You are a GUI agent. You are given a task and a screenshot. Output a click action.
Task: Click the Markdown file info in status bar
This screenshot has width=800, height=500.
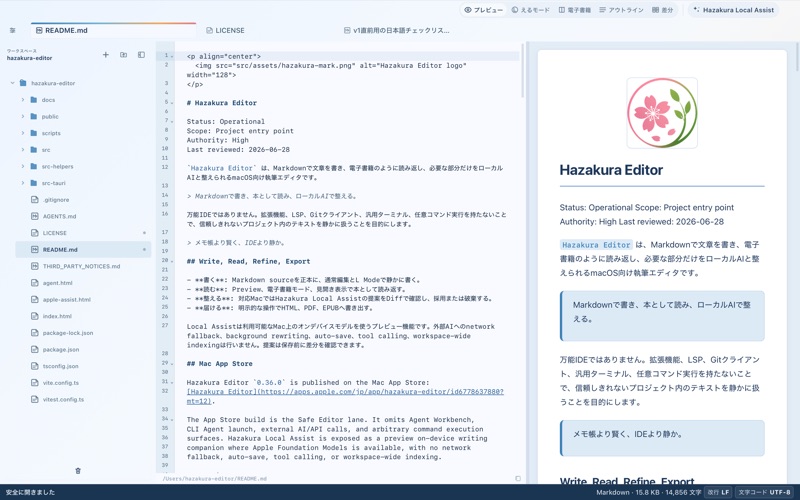[648, 492]
